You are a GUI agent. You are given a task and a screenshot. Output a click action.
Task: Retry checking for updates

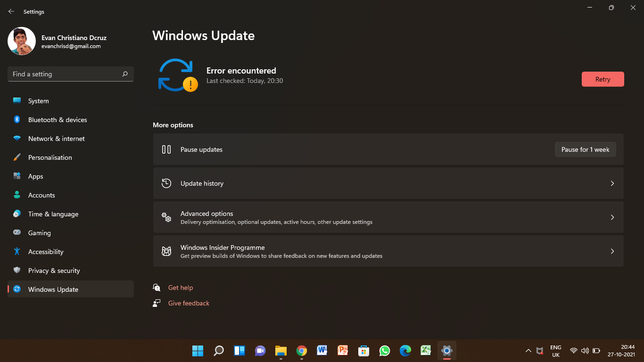point(603,79)
